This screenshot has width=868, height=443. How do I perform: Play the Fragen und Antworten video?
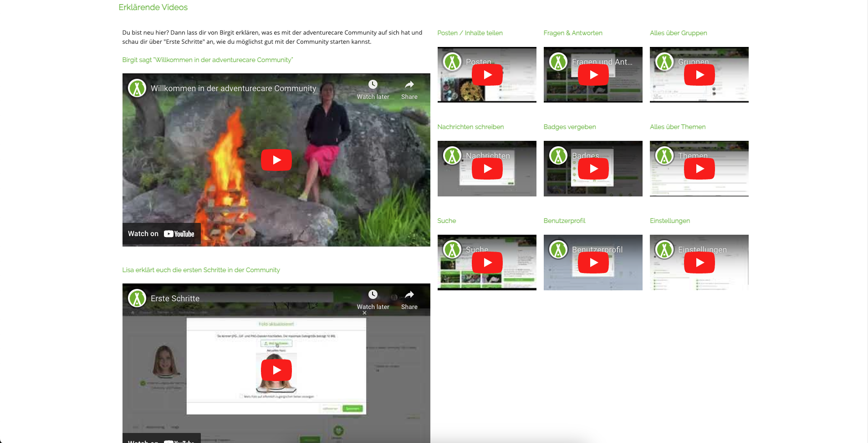(x=593, y=75)
